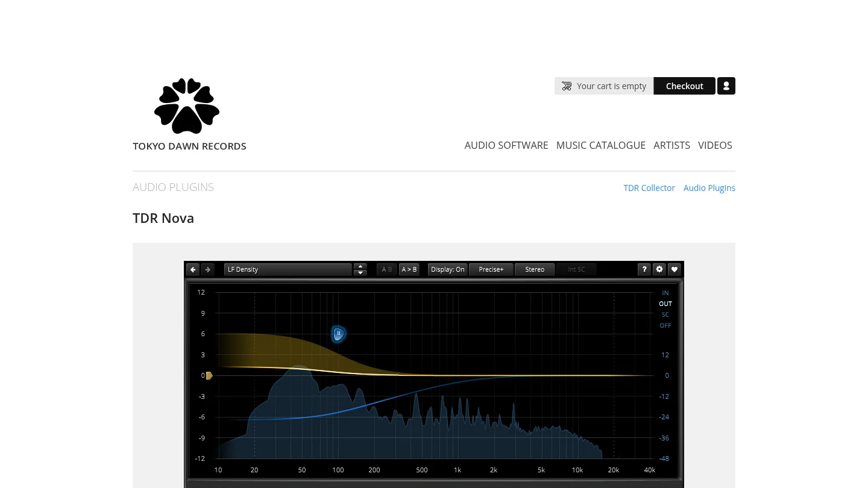Click the shopping cart icon
Image resolution: width=868 pixels, height=488 pixels.
pos(567,86)
